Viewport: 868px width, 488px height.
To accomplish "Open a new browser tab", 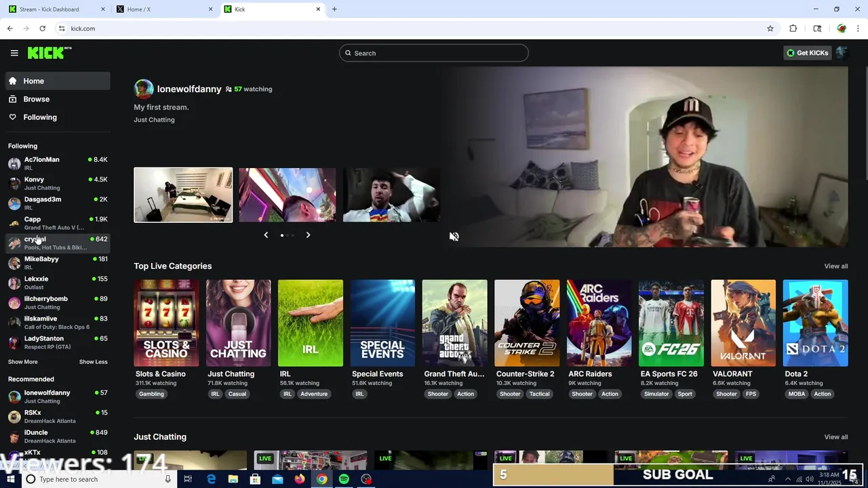I will click(x=334, y=9).
